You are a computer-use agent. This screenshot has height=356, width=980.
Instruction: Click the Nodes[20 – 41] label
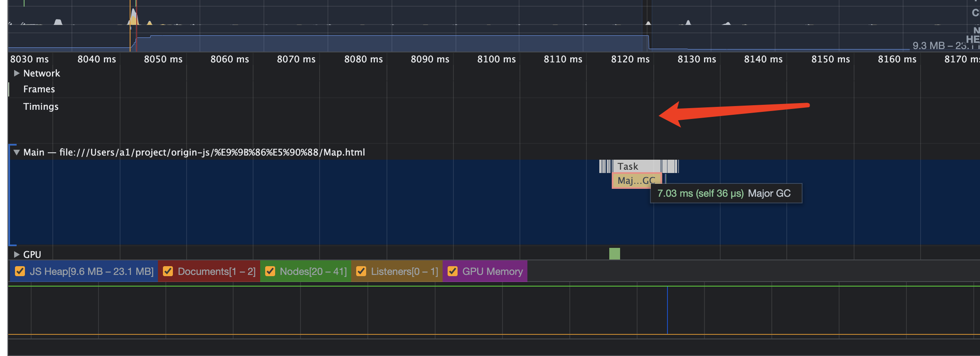coord(313,271)
